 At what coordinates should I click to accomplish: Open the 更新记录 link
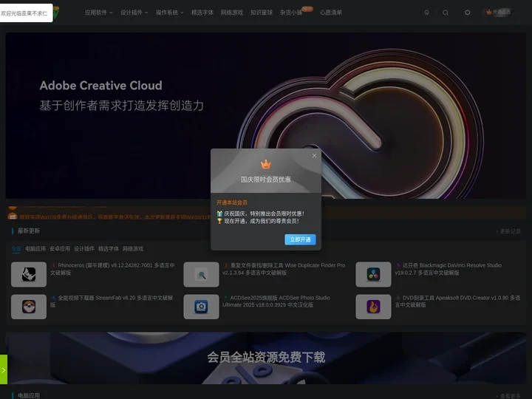click(508, 231)
